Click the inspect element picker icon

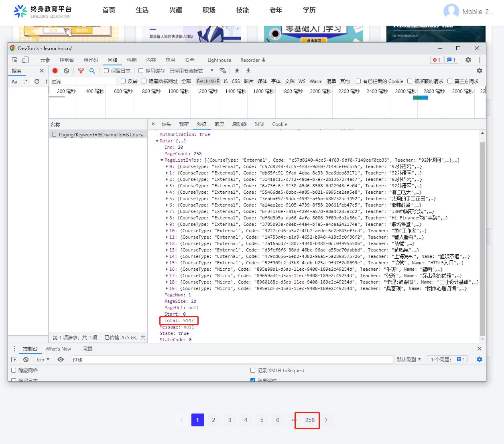[x=15, y=60]
